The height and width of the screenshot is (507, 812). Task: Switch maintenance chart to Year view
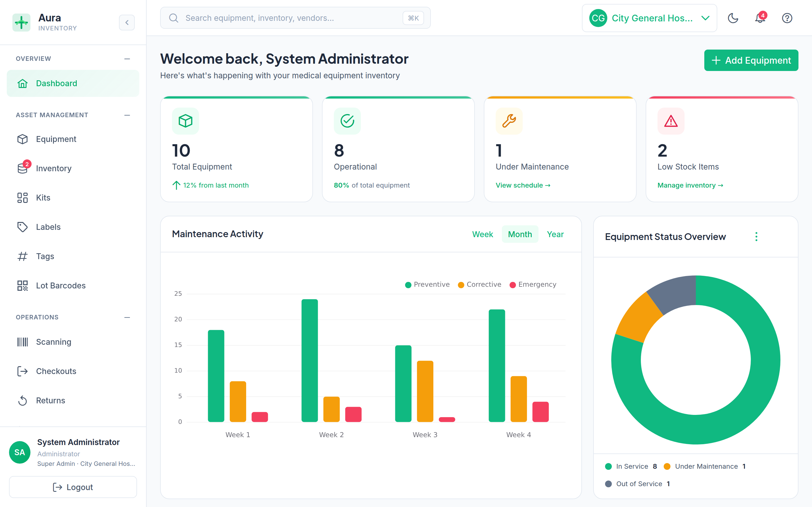point(555,234)
